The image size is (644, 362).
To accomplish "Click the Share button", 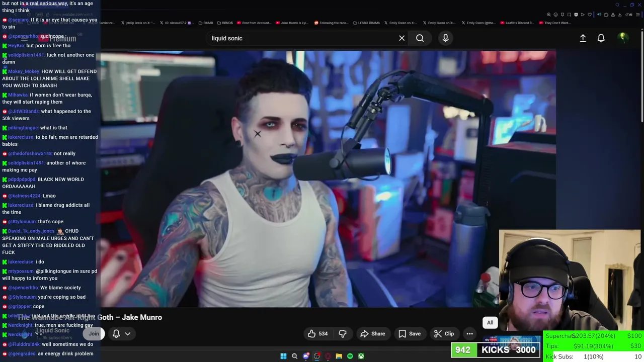I will (373, 334).
